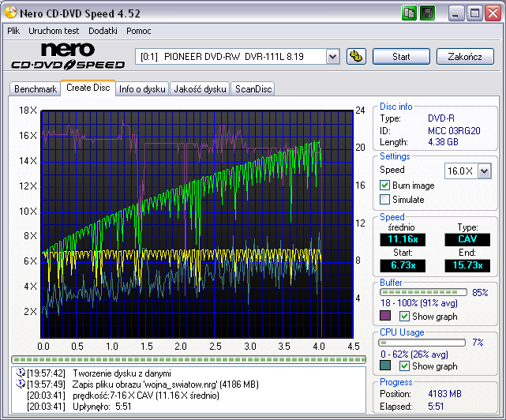
Task: Click the 'Zapis pliku obrazu' log line
Action: pos(166,384)
